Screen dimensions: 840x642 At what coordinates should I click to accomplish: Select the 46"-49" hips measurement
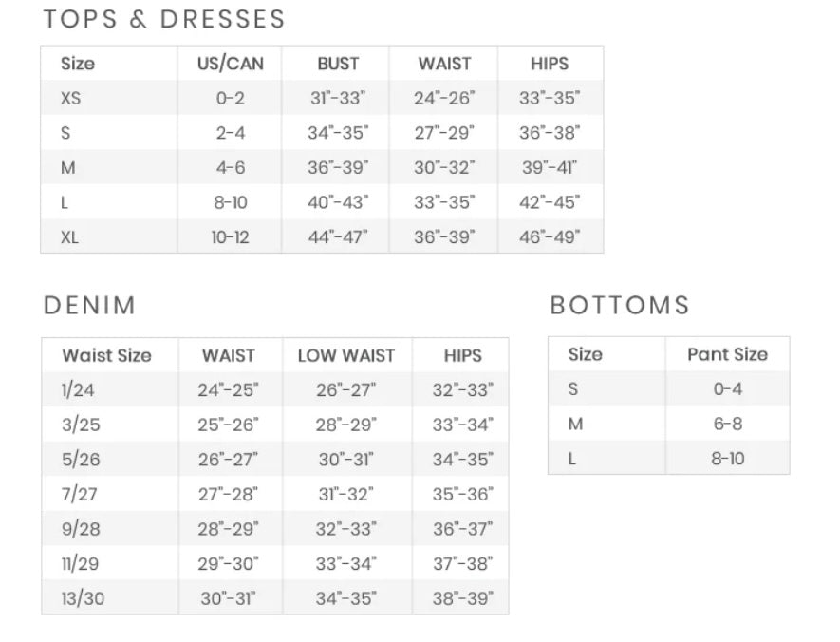pyautogui.click(x=550, y=236)
